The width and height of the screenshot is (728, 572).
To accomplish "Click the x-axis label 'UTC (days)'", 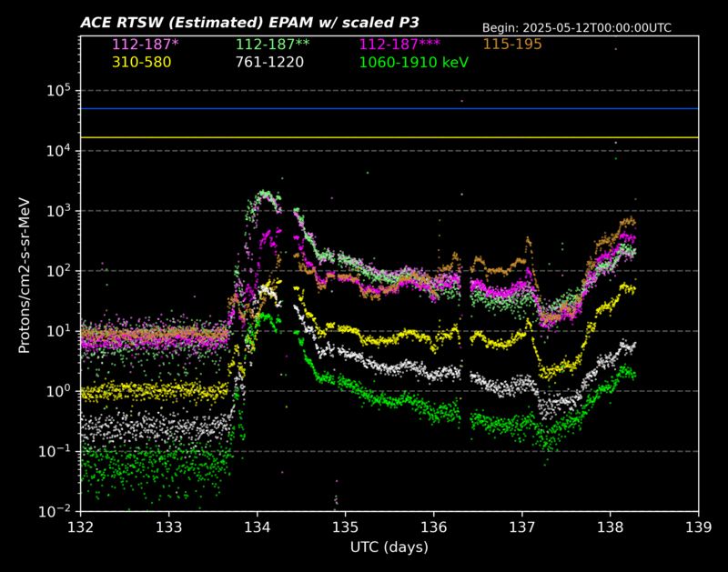I will pyautogui.click(x=389, y=547).
